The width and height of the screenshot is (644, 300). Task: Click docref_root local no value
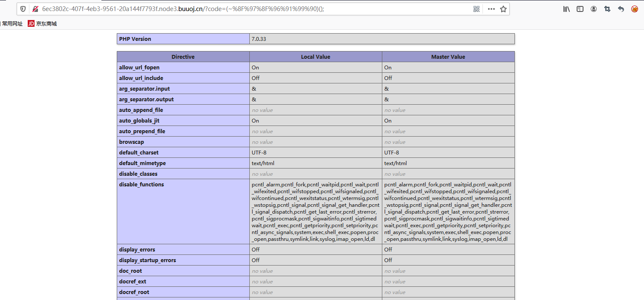[x=262, y=292]
